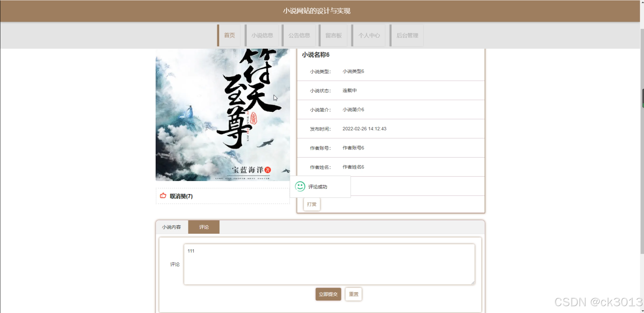644x313 pixels.
Task: Click inside the 评论 text area
Action: tap(329, 264)
